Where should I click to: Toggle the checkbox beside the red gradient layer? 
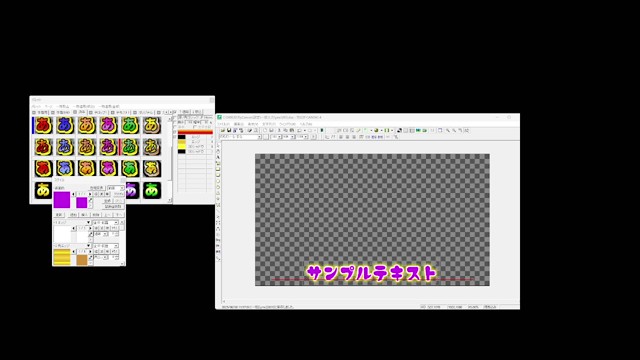pyautogui.click(x=174, y=132)
